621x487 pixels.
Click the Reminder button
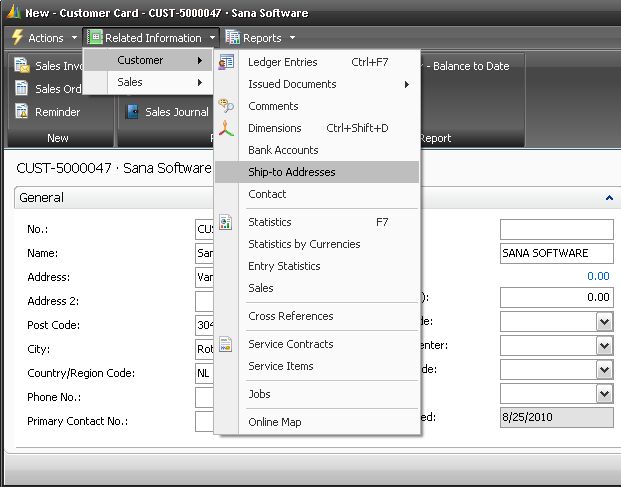(x=48, y=112)
